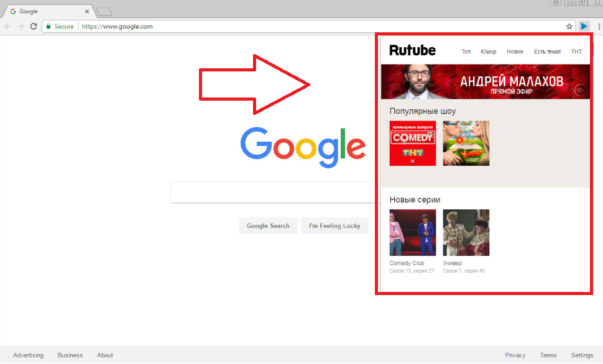This screenshot has height=364, width=603.
Task: Click the Comedy Club title text
Action: [407, 263]
